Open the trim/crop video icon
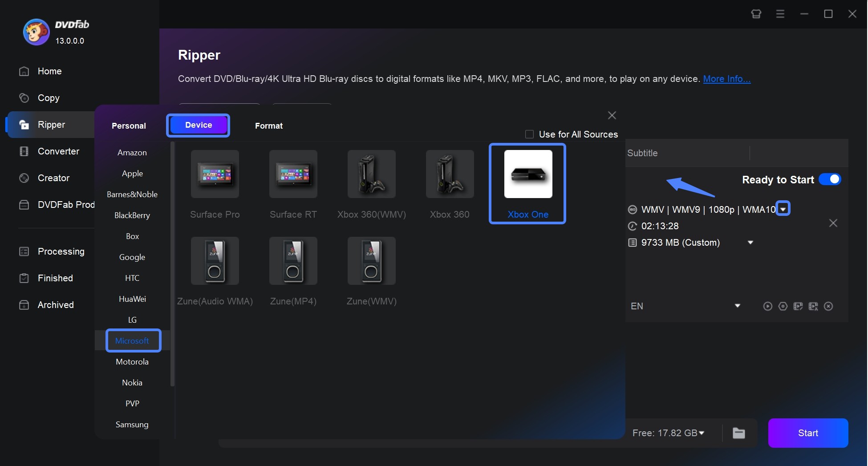 (x=813, y=306)
